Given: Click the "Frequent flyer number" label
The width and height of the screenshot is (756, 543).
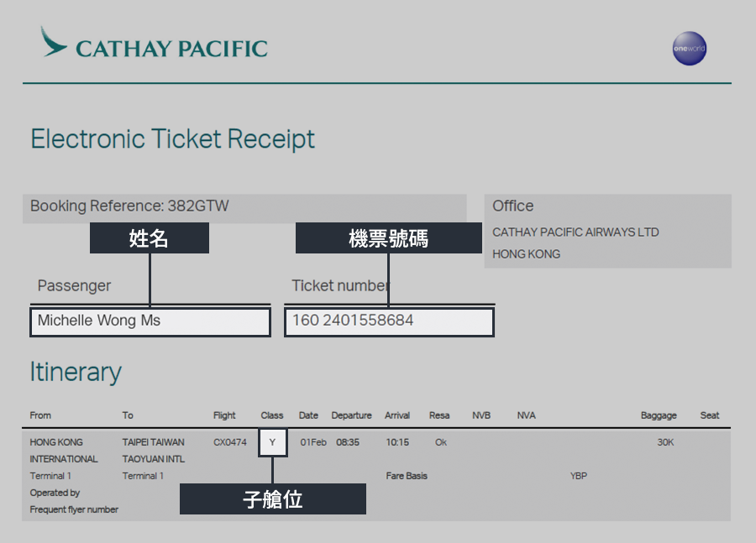Looking at the screenshot, I should pyautogui.click(x=74, y=509).
